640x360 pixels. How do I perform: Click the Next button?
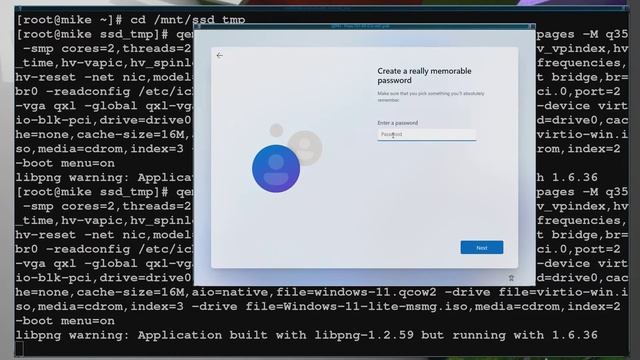pyautogui.click(x=482, y=247)
